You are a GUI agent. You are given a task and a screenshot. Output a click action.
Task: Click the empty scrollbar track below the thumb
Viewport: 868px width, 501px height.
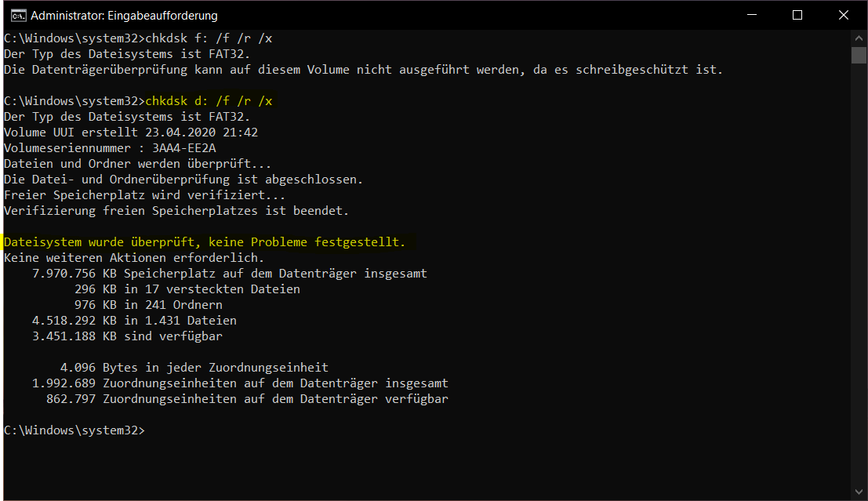[x=859, y=274]
